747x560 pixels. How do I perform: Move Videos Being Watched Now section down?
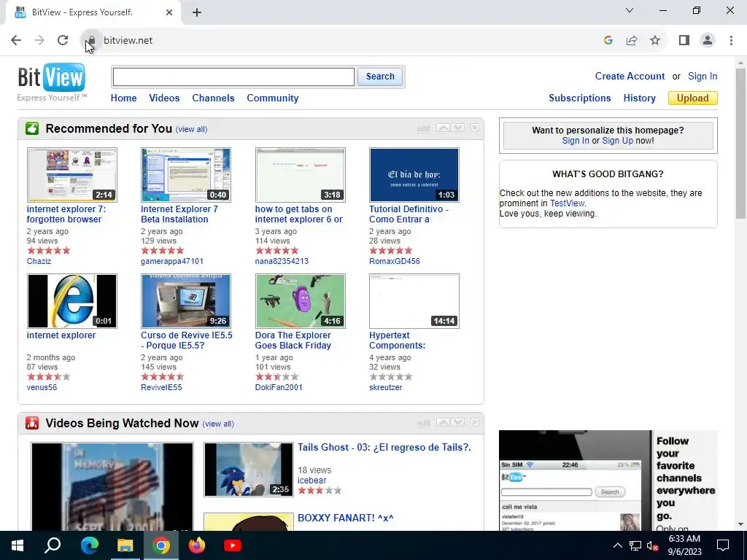(x=458, y=422)
